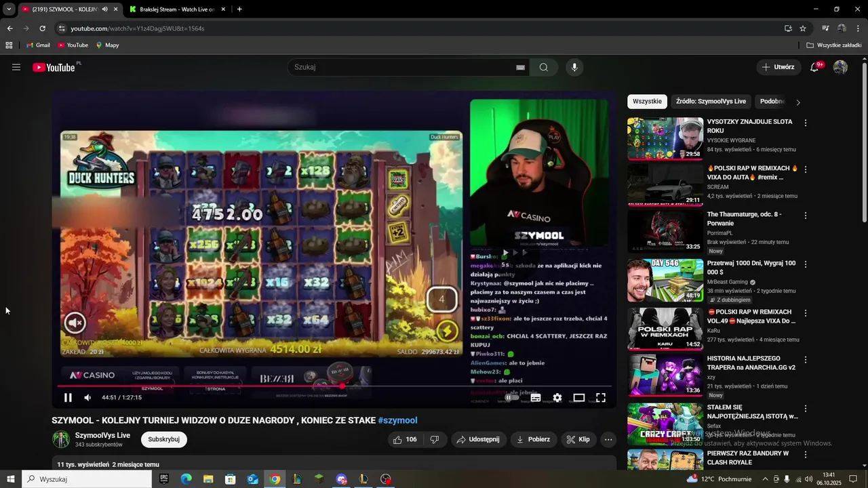The width and height of the screenshot is (868, 488).
Task: Open Mapy bookmark
Action: 107,45
